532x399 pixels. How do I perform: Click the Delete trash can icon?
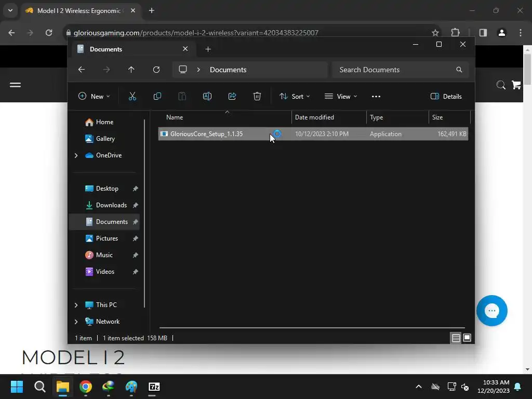[257, 96]
